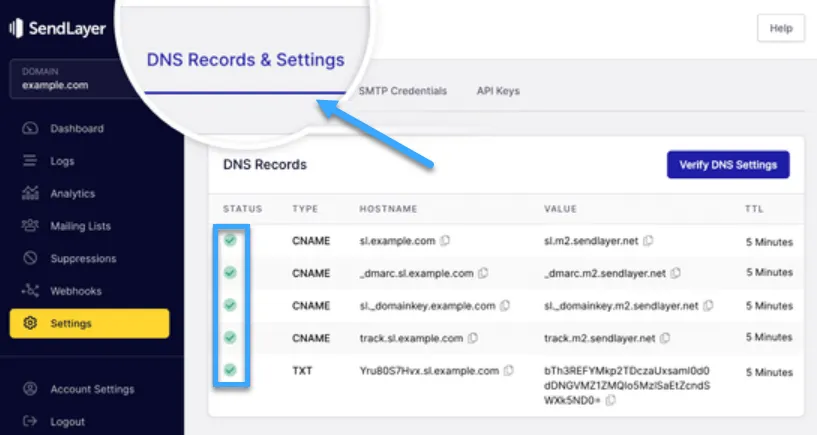817x435 pixels.
Task: Switch to DNS Records & Settings tab
Action: pos(245,60)
